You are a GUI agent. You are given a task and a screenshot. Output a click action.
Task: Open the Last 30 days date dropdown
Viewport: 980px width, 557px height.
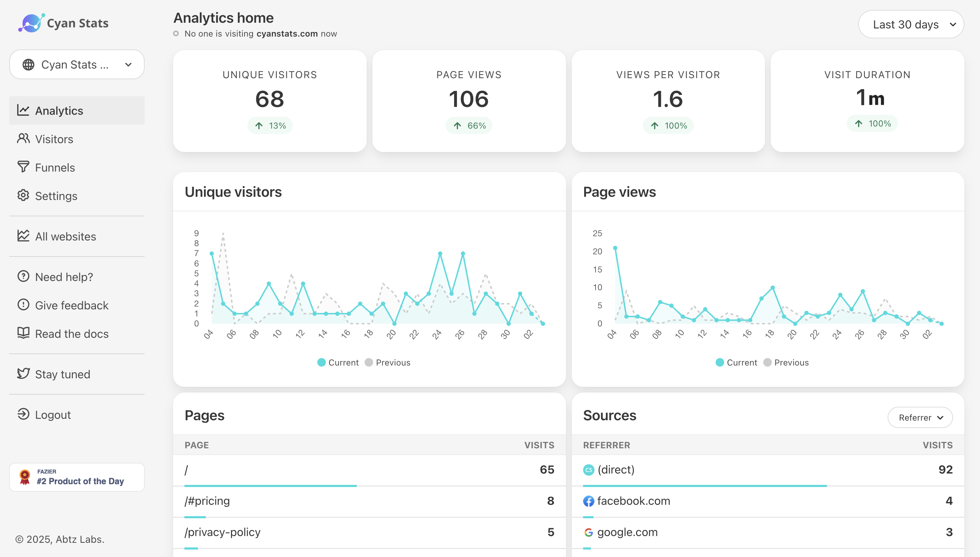pos(911,24)
